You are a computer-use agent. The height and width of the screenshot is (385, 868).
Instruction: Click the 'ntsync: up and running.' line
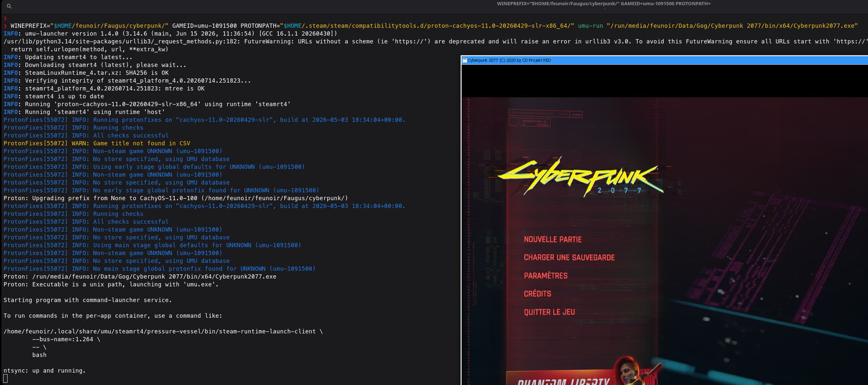click(45, 371)
